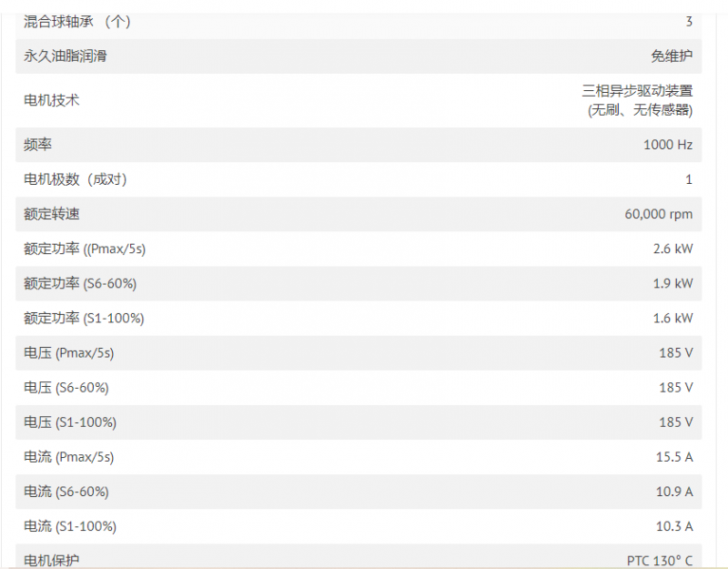Select the 电机保护 PTC 130° C row
The height and width of the screenshot is (569, 728).
click(359, 556)
